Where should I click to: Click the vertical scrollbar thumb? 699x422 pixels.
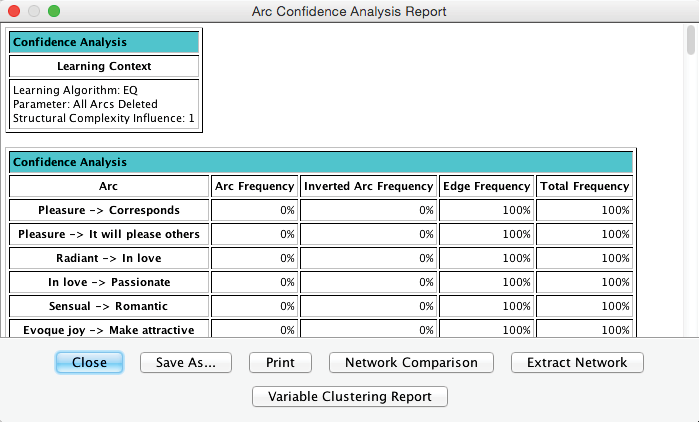click(x=690, y=43)
